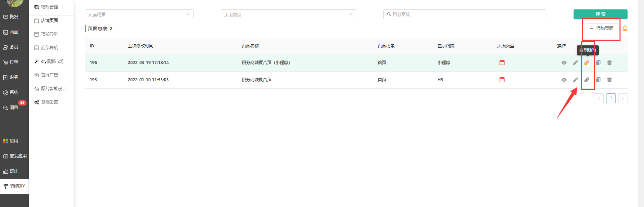
Task: Edit page 193 with the pencil icon
Action: (575, 80)
